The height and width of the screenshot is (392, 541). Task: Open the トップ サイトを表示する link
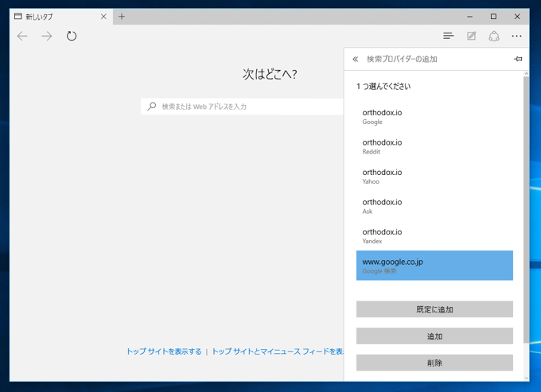pyautogui.click(x=164, y=351)
